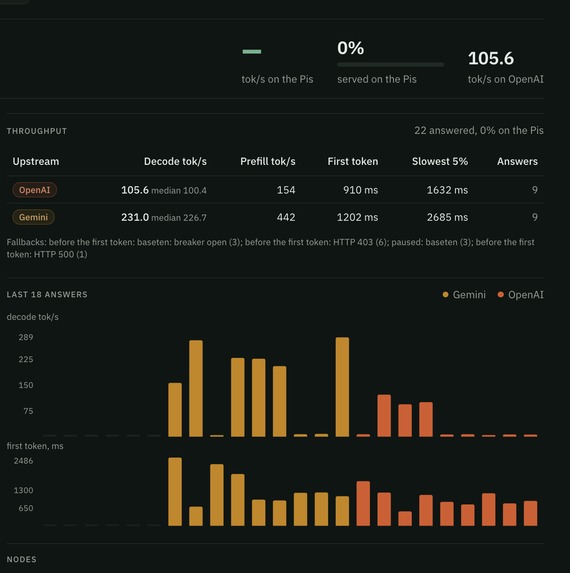Click the 1632 ms slowest cell

[447, 190]
